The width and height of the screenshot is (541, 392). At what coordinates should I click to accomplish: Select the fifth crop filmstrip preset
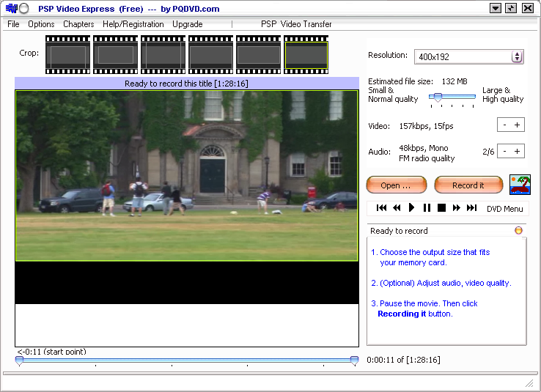[258, 54]
